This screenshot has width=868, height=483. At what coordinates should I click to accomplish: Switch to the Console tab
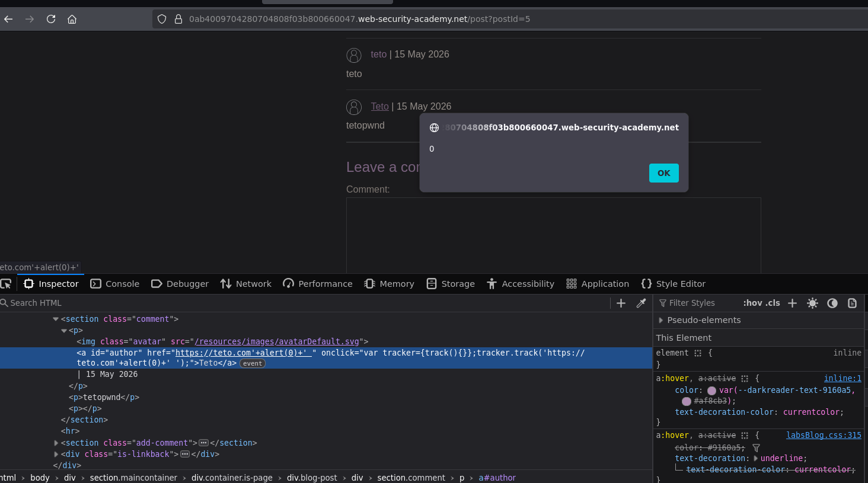(x=115, y=284)
